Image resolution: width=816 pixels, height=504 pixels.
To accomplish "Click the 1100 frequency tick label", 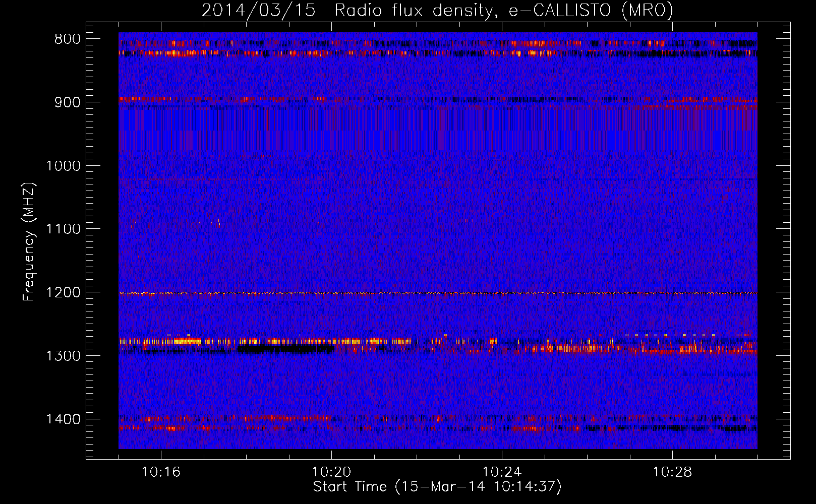I will pyautogui.click(x=63, y=229).
